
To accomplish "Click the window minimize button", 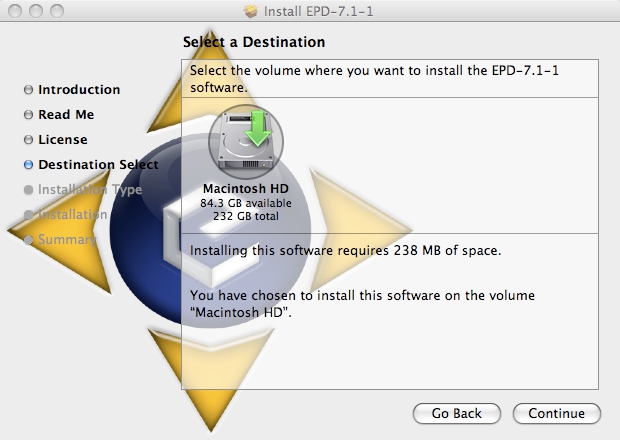I will tap(36, 11).
